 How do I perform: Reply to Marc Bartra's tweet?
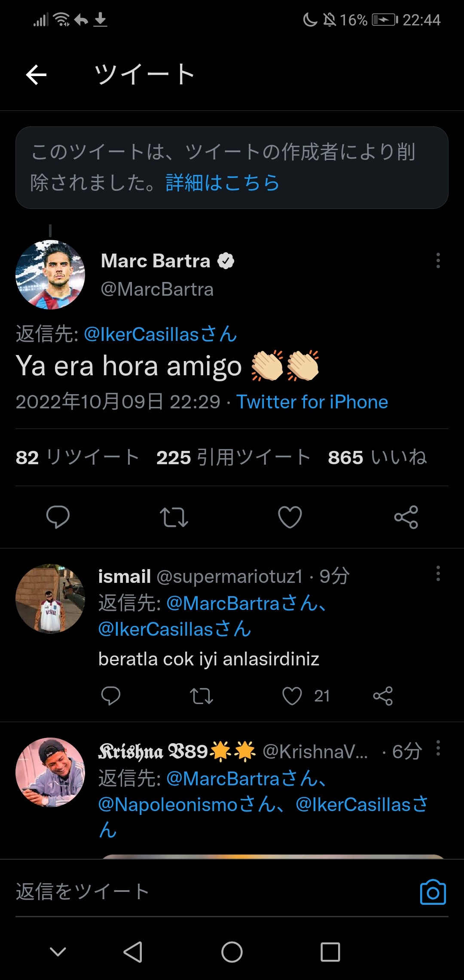(58, 517)
